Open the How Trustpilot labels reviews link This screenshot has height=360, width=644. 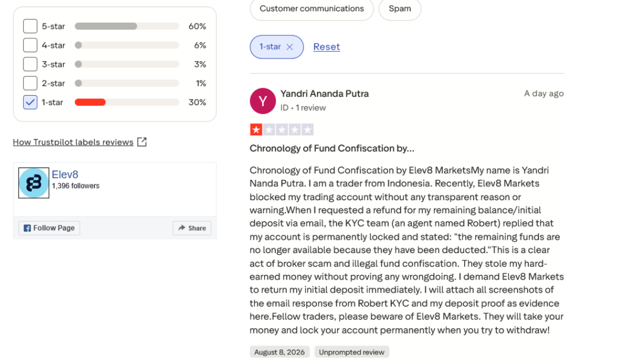click(x=73, y=142)
